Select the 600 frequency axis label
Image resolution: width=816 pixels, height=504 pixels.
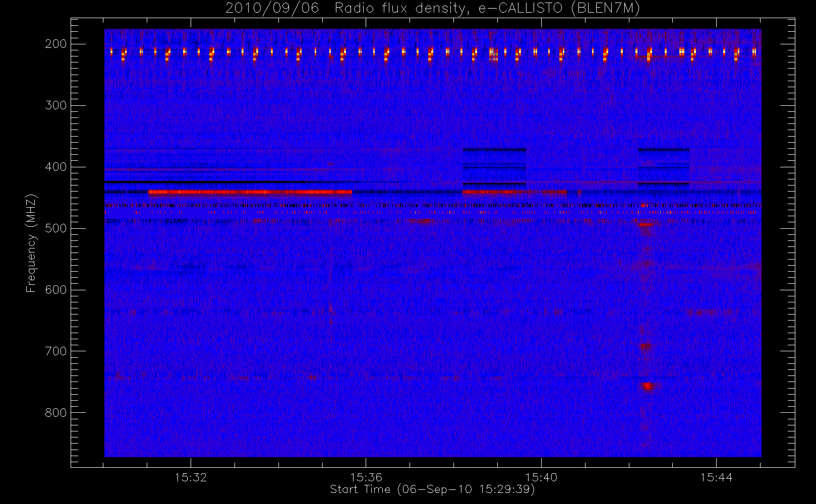(x=55, y=290)
